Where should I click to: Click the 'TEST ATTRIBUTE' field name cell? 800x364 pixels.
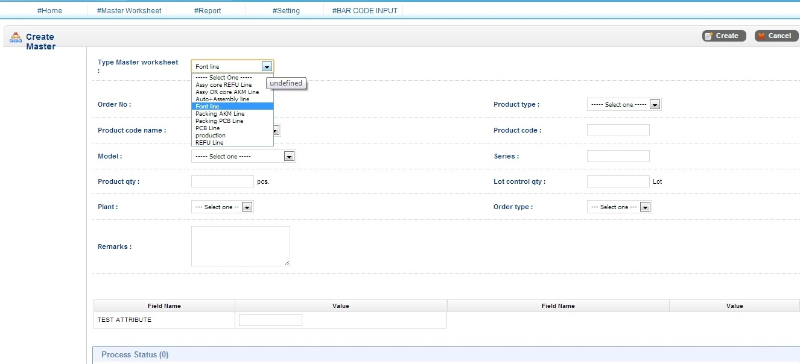pos(164,320)
